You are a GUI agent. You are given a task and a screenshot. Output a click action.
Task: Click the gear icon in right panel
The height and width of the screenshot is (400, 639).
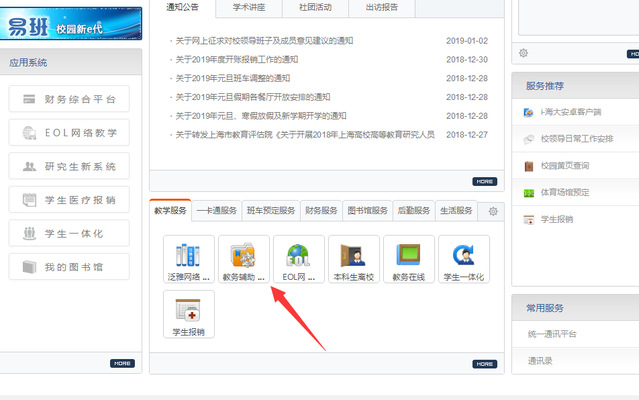point(524,52)
